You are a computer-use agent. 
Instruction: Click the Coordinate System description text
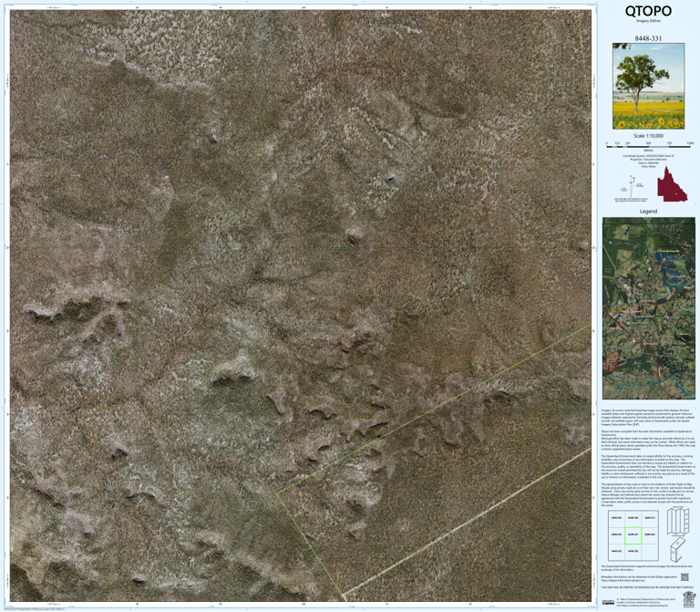pyautogui.click(x=648, y=161)
